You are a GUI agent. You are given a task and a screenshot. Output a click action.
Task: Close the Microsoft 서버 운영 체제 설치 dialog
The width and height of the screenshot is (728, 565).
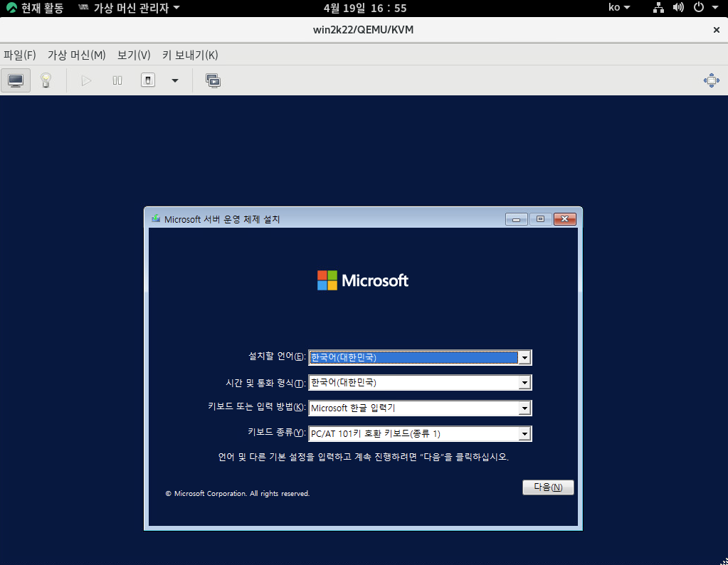[564, 219]
